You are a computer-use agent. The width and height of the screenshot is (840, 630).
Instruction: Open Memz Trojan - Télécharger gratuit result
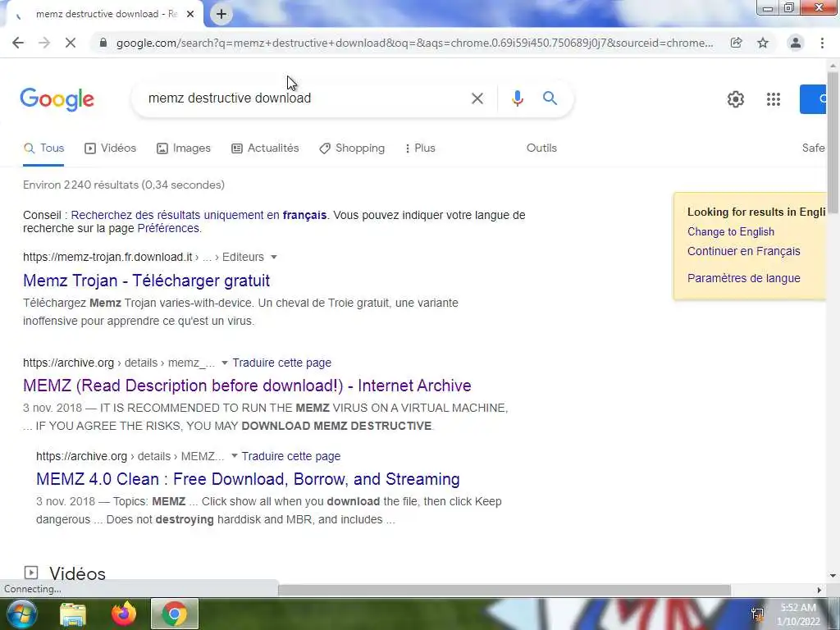pyautogui.click(x=146, y=281)
